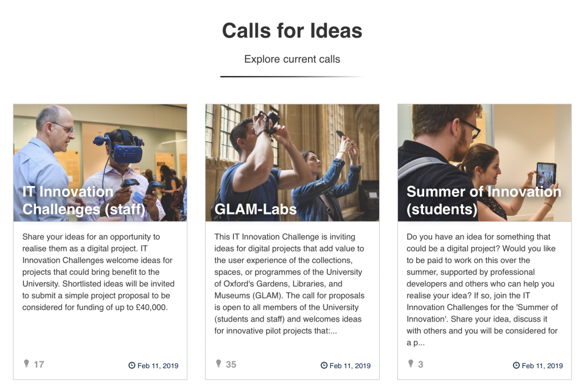The image size is (583, 392).
Task: Click the GLAM-Labs description text
Action: coord(292,284)
